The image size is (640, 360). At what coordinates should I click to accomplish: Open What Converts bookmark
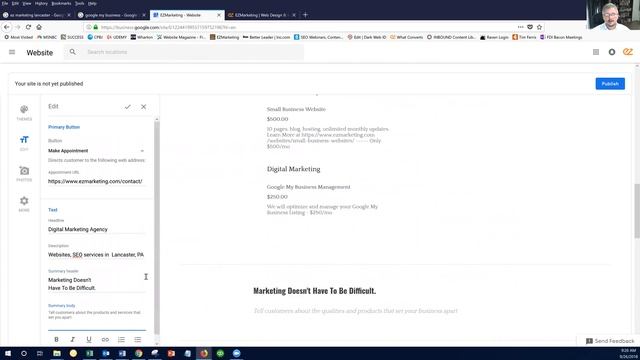(407, 37)
